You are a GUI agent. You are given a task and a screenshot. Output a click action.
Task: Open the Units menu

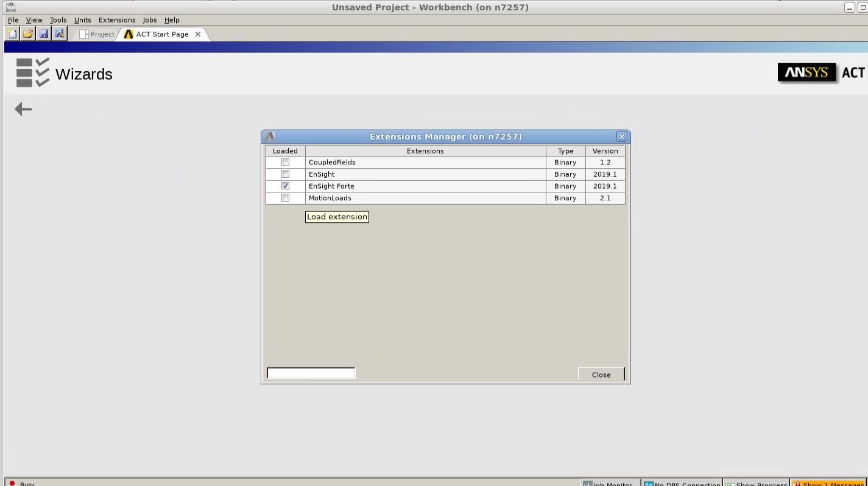point(82,20)
